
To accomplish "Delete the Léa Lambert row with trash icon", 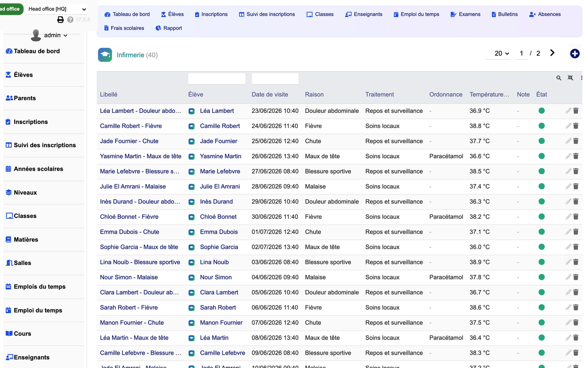I will [x=576, y=111].
